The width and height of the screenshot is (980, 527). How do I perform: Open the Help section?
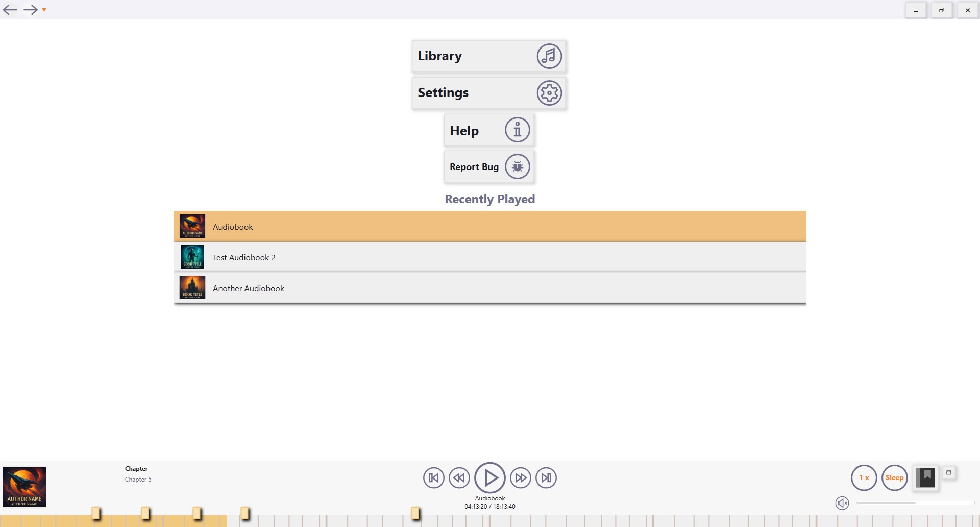(488, 130)
